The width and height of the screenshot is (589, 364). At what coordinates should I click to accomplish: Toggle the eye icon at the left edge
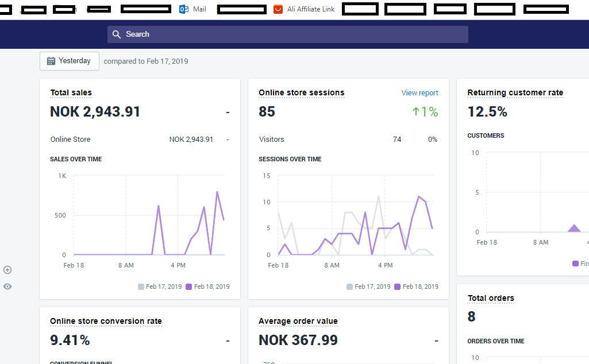click(x=7, y=286)
